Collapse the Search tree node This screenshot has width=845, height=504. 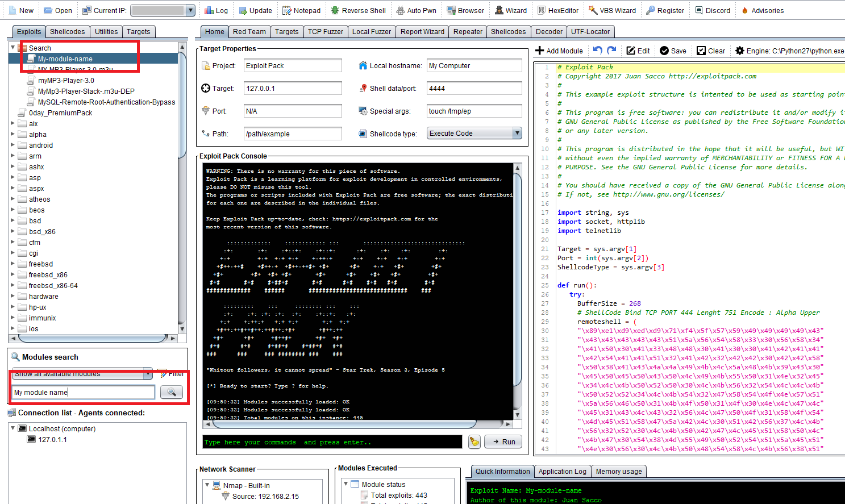coord(13,48)
